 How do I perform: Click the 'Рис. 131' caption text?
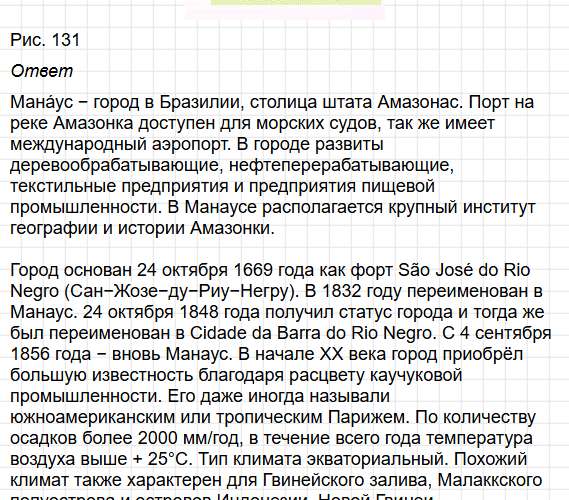(45, 40)
